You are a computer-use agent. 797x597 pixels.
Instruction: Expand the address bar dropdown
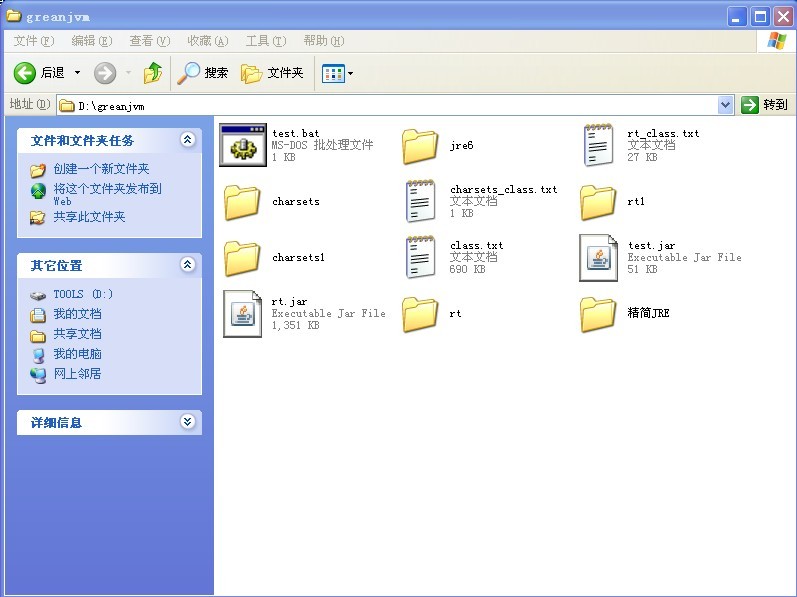click(725, 105)
